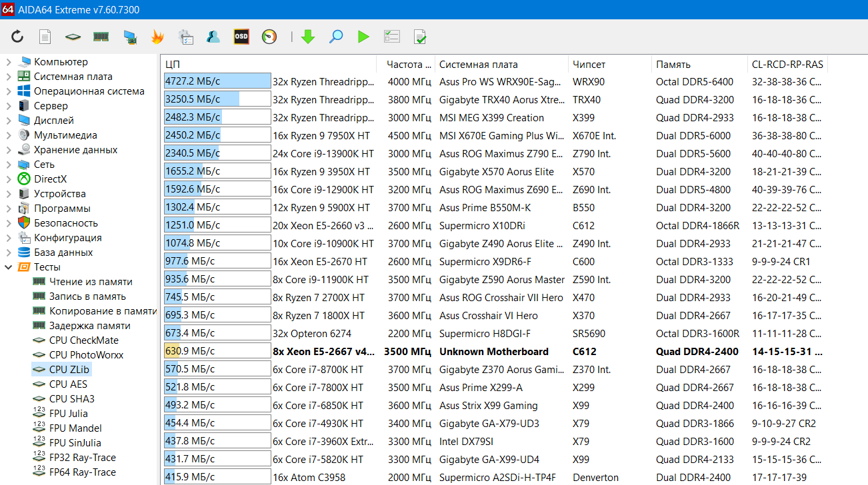Click the monitor and card toolbar icon
The width and height of the screenshot is (868, 485).
(130, 37)
